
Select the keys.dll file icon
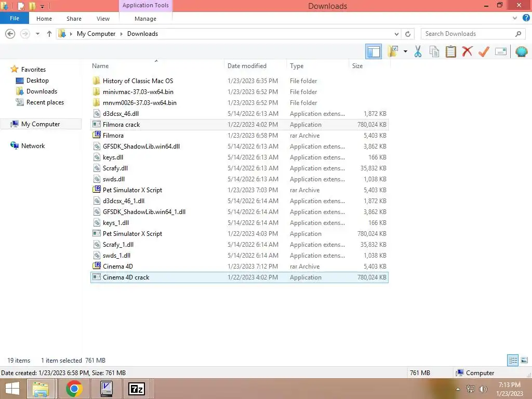pyautogui.click(x=97, y=157)
